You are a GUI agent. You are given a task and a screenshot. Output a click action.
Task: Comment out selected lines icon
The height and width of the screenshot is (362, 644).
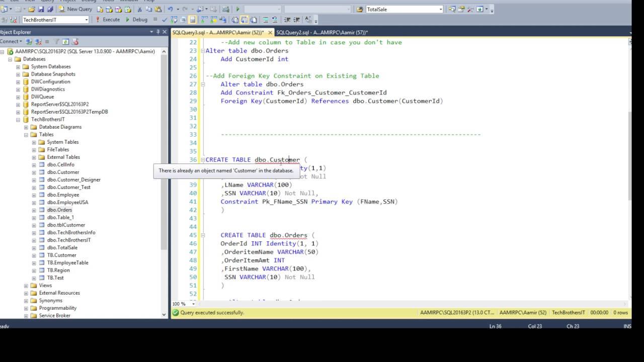[x=265, y=20]
